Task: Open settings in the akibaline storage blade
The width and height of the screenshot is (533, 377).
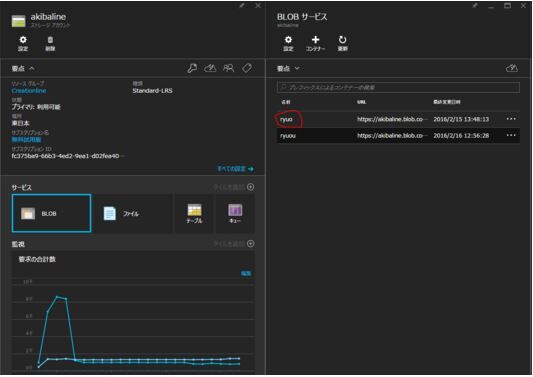Action: tap(23, 43)
